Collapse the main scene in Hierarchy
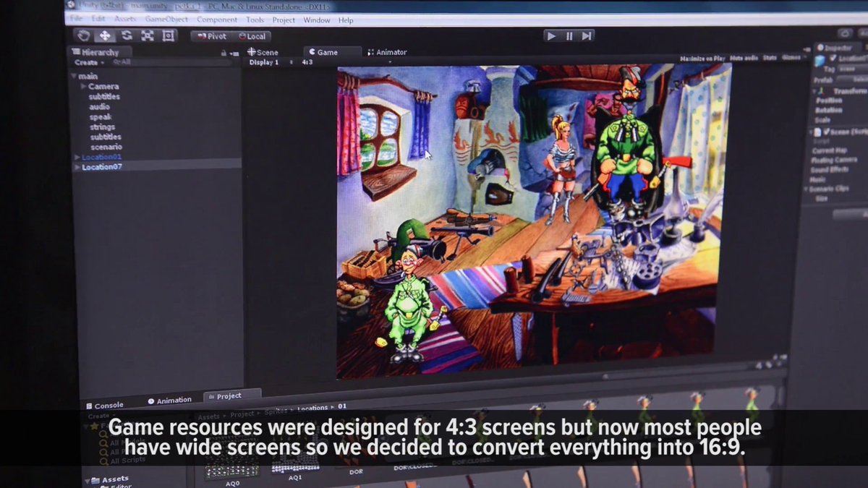The height and width of the screenshot is (488, 868). coord(74,76)
